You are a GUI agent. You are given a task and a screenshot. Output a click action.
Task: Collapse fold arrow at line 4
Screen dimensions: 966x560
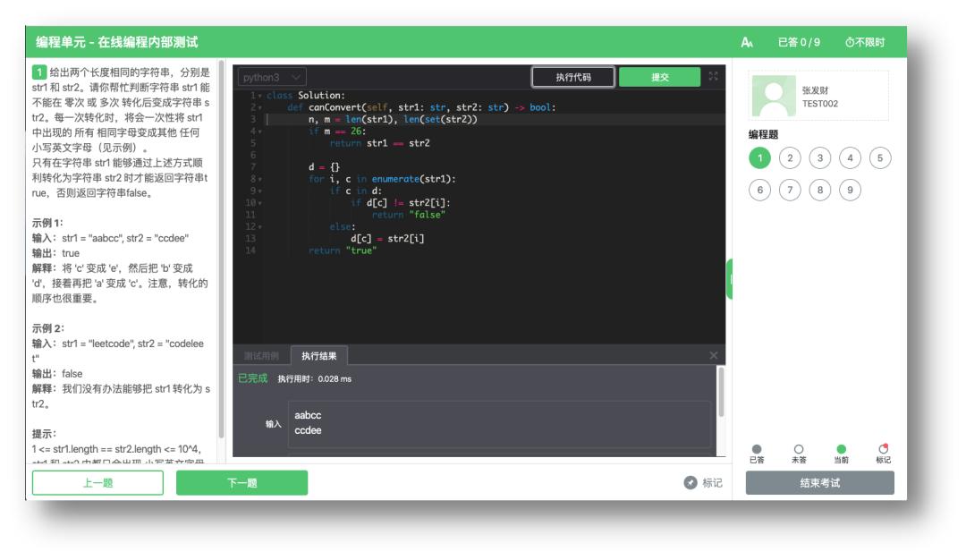(x=260, y=132)
